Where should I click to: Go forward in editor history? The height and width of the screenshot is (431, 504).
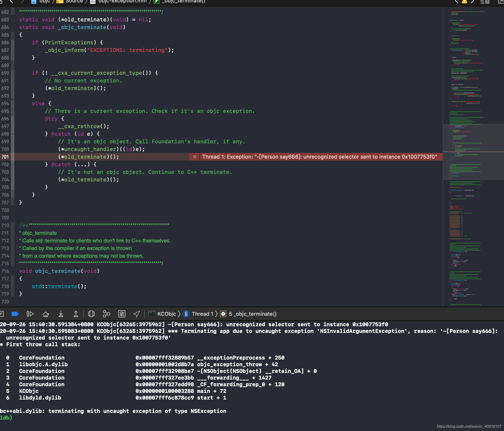(x=22, y=1)
